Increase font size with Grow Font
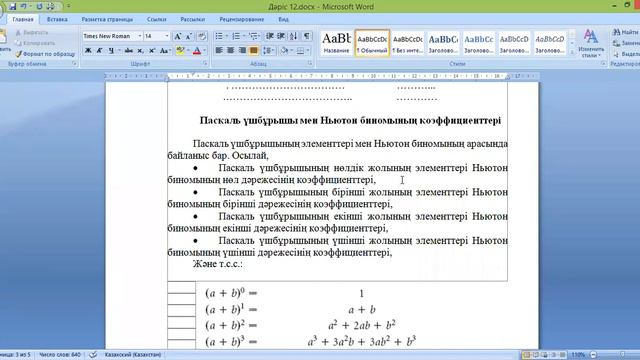Image resolution: width=640 pixels, height=360 pixels. click(178, 36)
